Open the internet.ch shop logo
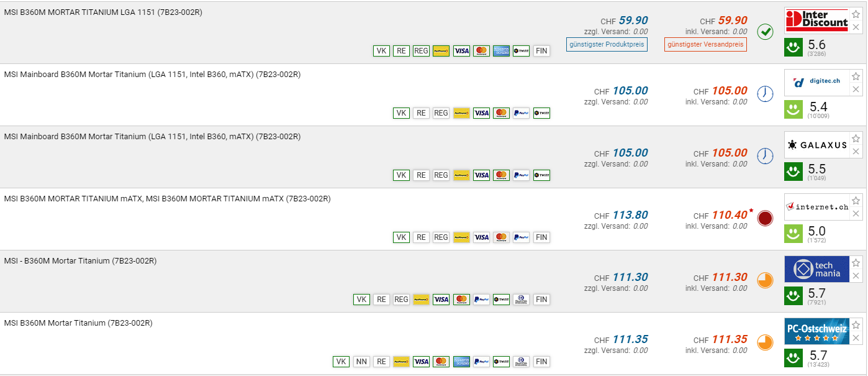The width and height of the screenshot is (868, 376). point(816,206)
